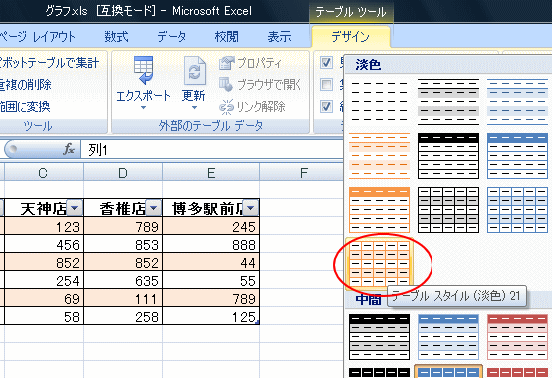Apply light style with black header row
The width and height of the screenshot is (552, 378).
pyautogui.click(x=448, y=156)
